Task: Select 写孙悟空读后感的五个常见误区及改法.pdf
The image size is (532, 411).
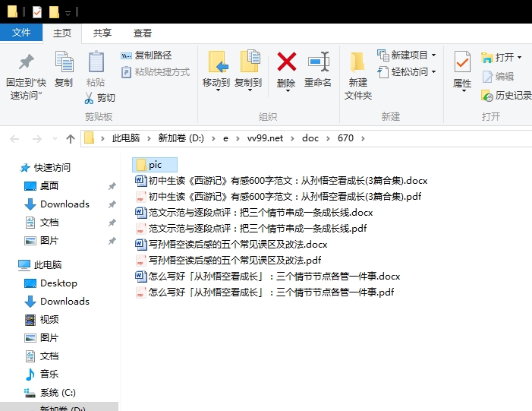Action: pos(228,261)
